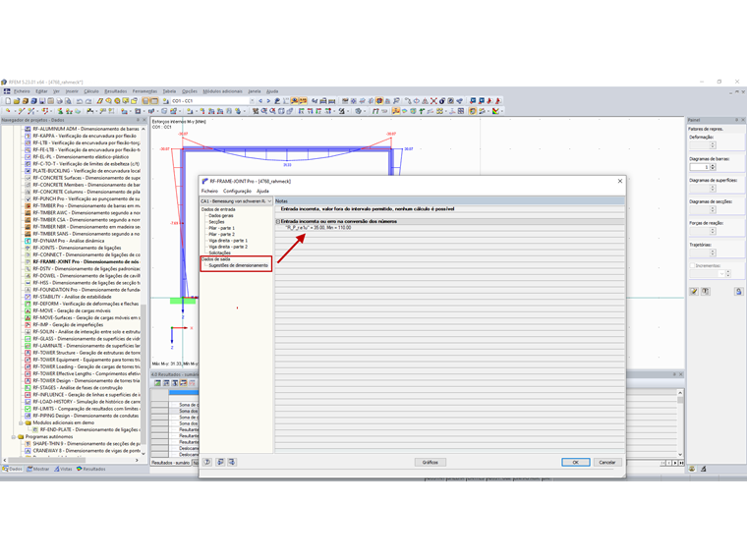The image size is (747, 560).
Task: Open the Cálculo menu
Action: [x=91, y=91]
